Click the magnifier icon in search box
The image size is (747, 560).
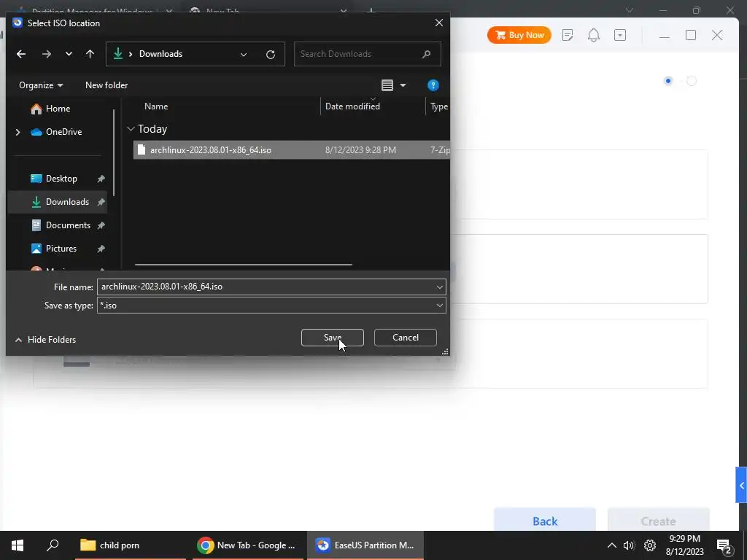click(x=426, y=54)
